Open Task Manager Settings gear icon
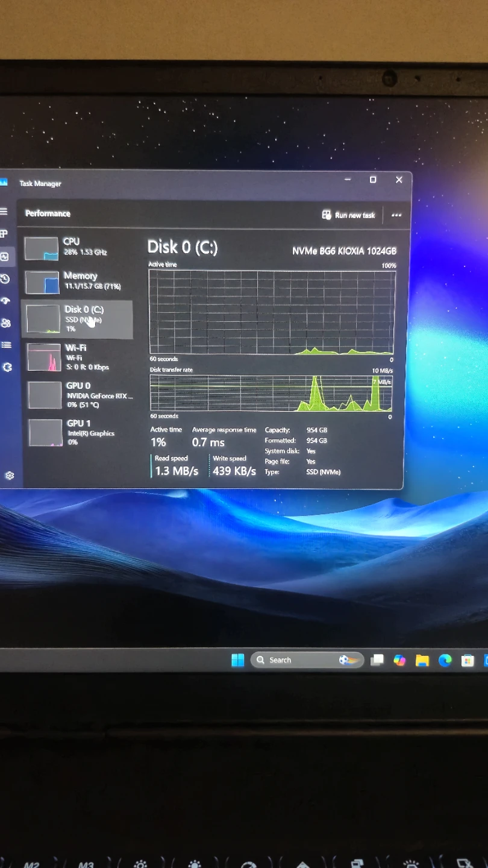488x868 pixels. pyautogui.click(x=10, y=476)
